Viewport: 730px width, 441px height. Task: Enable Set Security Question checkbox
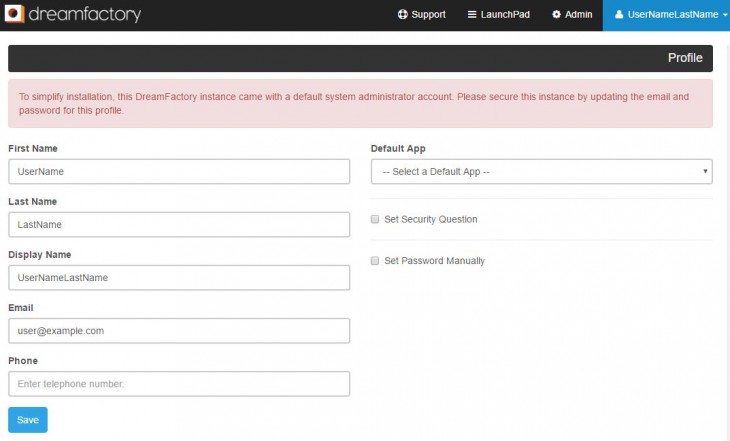click(x=375, y=219)
